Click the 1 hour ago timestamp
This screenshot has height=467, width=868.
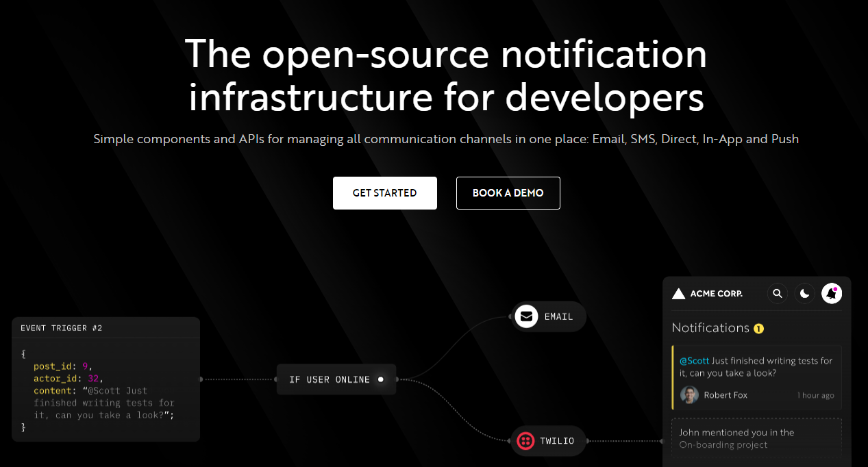pos(815,396)
